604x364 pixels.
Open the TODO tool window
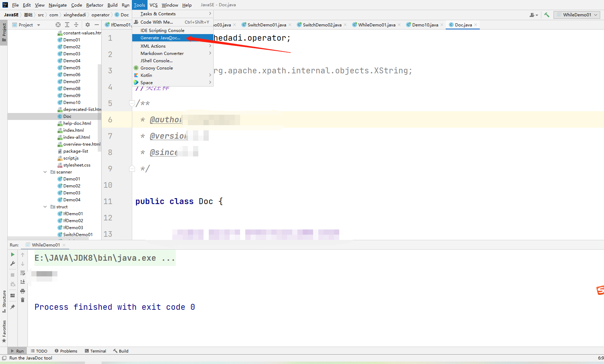click(x=39, y=351)
